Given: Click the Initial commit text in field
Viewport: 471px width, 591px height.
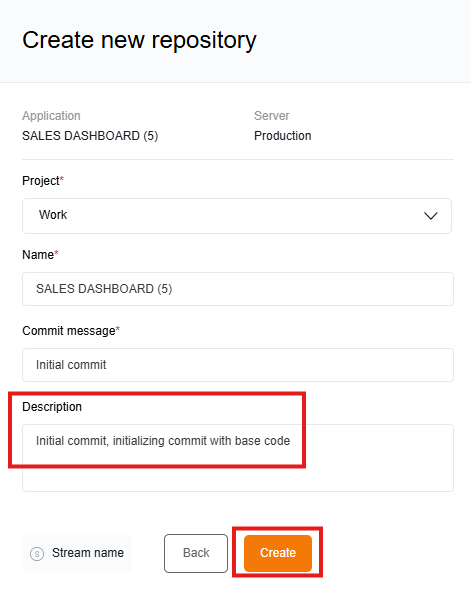Looking at the screenshot, I should (71, 365).
